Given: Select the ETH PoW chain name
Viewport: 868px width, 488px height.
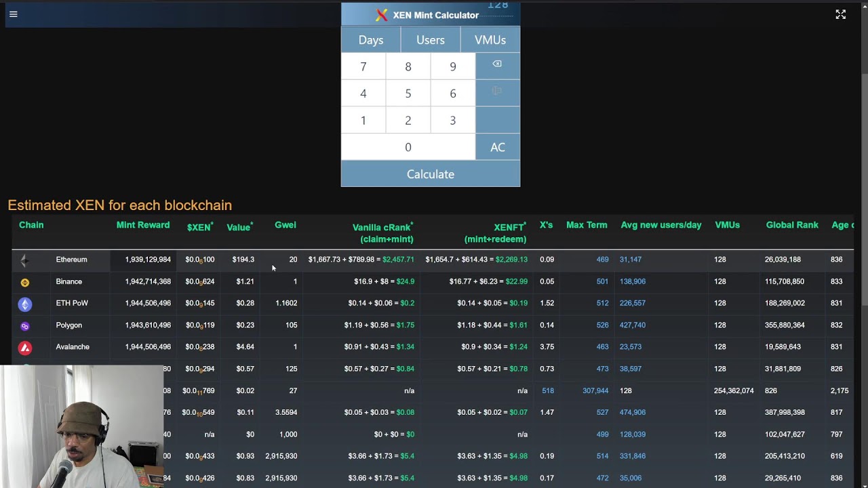Looking at the screenshot, I should point(72,303).
